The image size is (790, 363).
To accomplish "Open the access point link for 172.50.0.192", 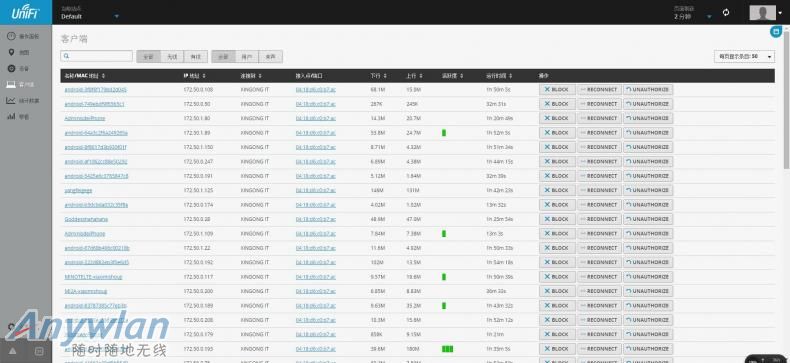I will 315,262.
